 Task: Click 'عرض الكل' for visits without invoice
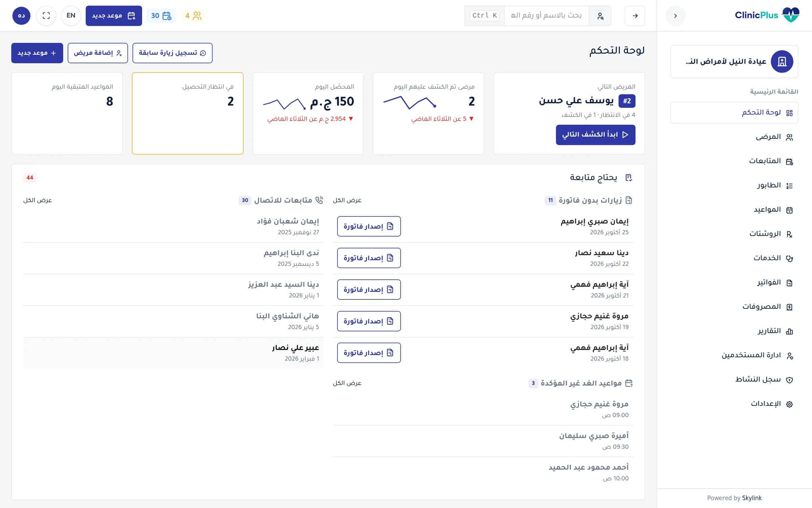pos(347,200)
